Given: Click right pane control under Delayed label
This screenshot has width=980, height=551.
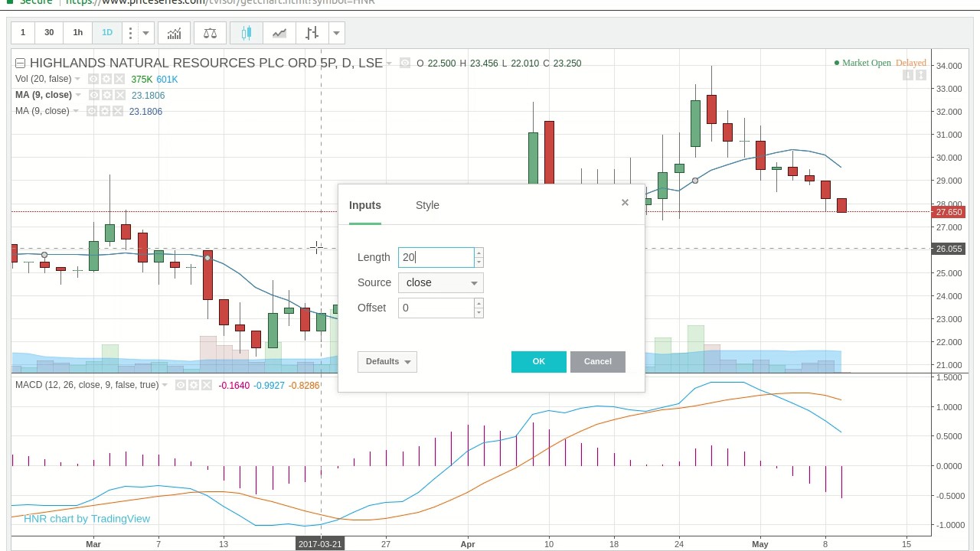Looking at the screenshot, I should (x=920, y=75).
